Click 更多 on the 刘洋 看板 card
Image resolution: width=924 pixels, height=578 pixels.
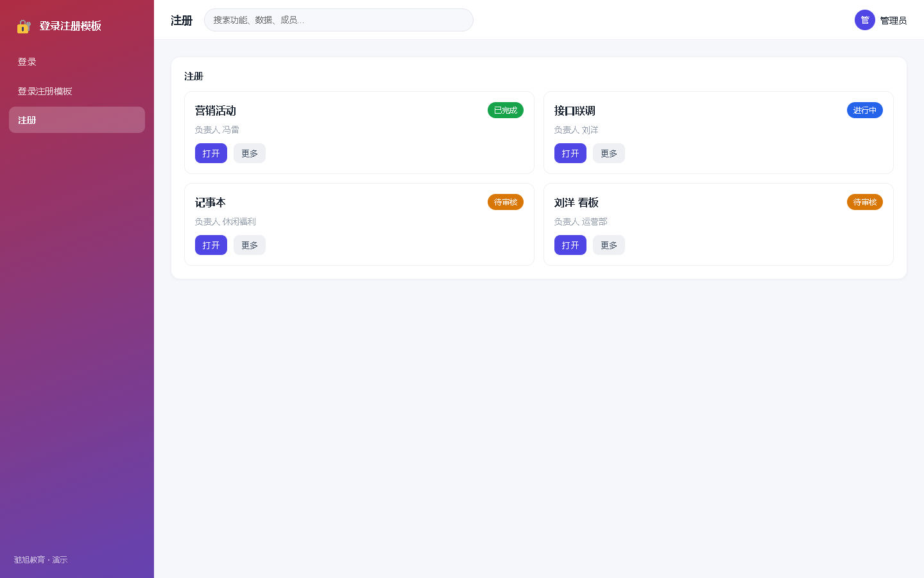[609, 245]
